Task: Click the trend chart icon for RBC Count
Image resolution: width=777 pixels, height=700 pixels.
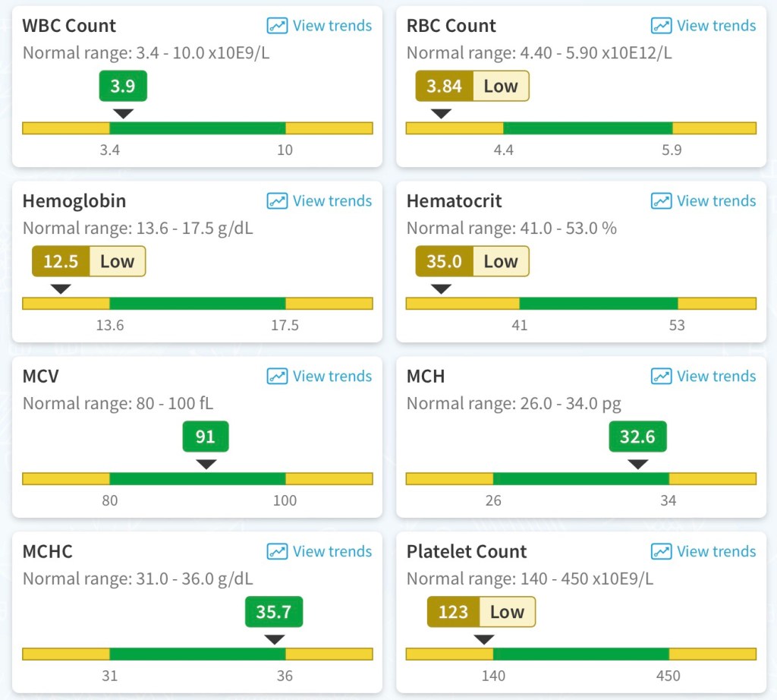Action: click(661, 26)
